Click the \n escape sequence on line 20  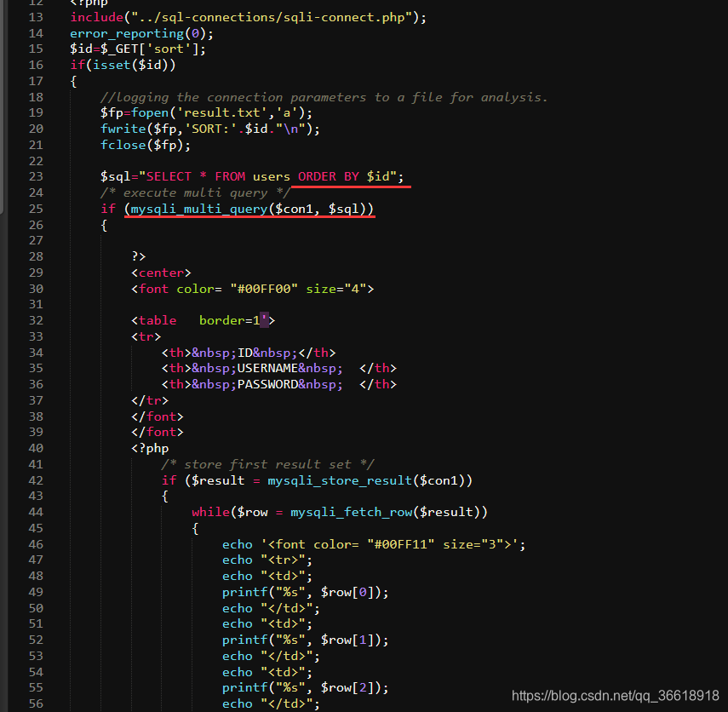click(x=290, y=129)
